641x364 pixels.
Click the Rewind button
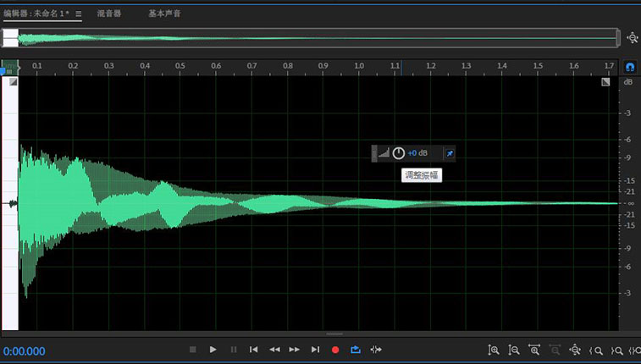(x=274, y=350)
